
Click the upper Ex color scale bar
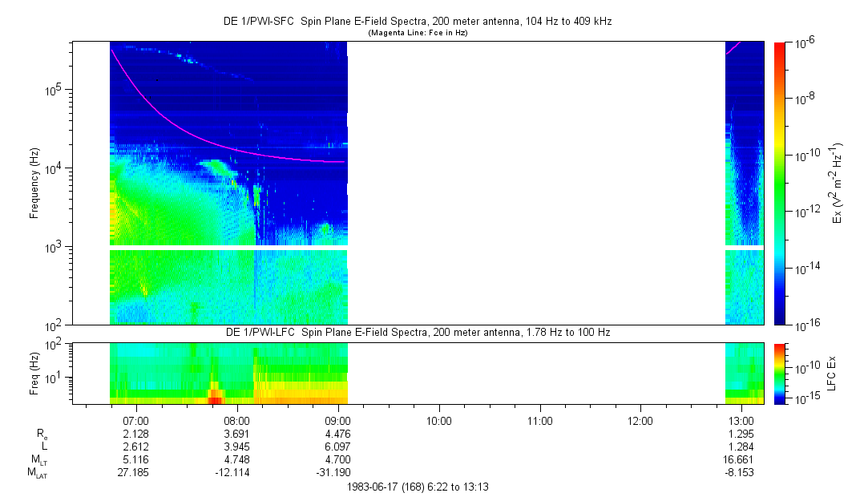tap(780, 183)
